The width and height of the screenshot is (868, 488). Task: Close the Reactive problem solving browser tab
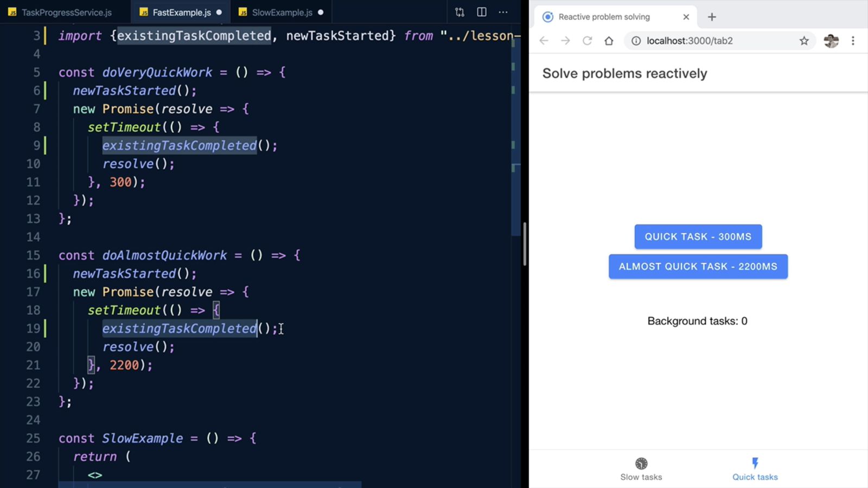(686, 17)
